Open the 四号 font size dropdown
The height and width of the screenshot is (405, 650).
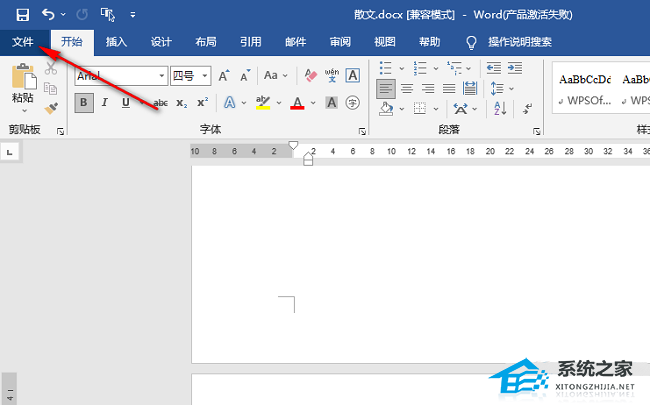pyautogui.click(x=205, y=76)
